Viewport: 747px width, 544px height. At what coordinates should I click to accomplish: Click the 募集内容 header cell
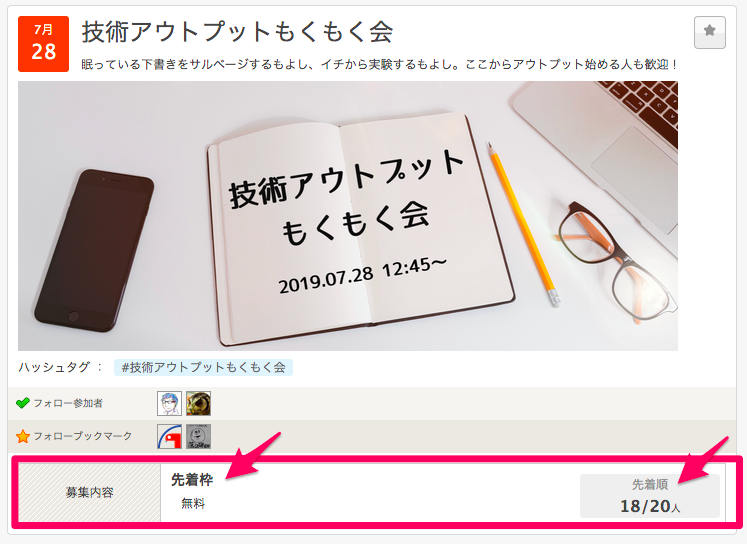tap(90, 492)
